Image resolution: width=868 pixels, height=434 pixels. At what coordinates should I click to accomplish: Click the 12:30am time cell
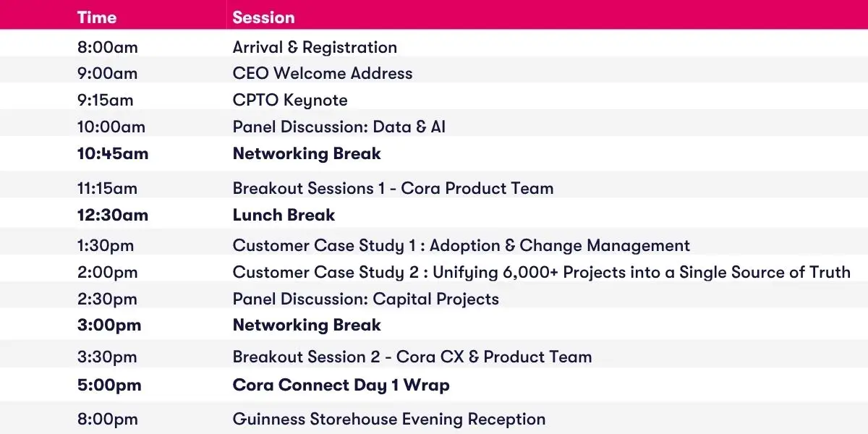113,215
